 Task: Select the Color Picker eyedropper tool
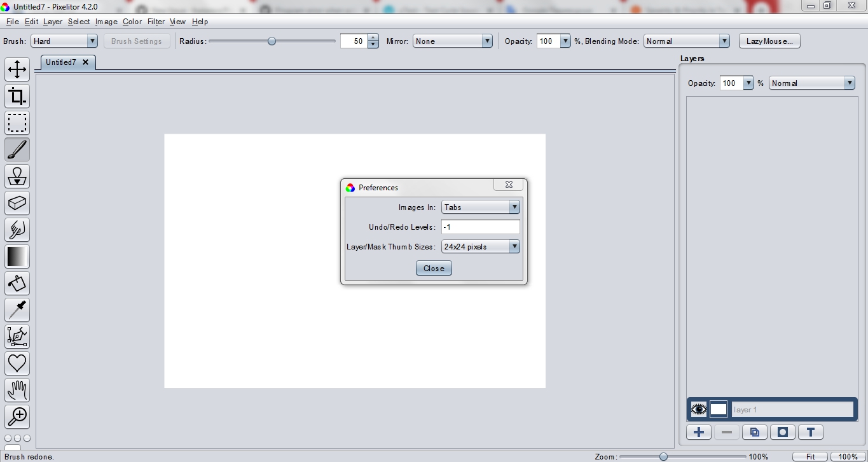point(17,310)
